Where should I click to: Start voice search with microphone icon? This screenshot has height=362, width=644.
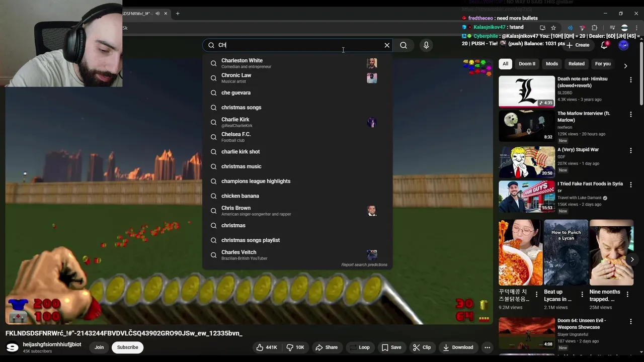(426, 45)
